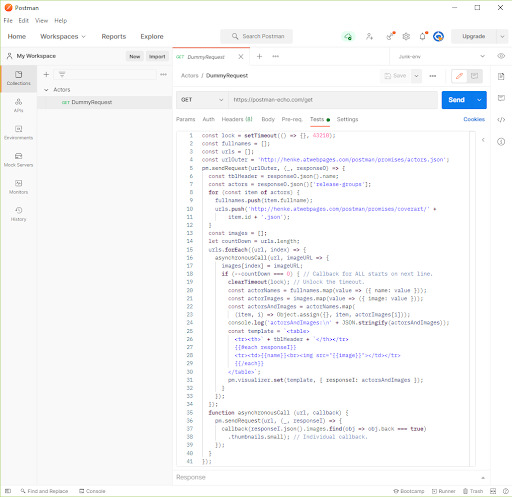Open the File menu
The width and height of the screenshot is (512, 497).
click(8, 21)
